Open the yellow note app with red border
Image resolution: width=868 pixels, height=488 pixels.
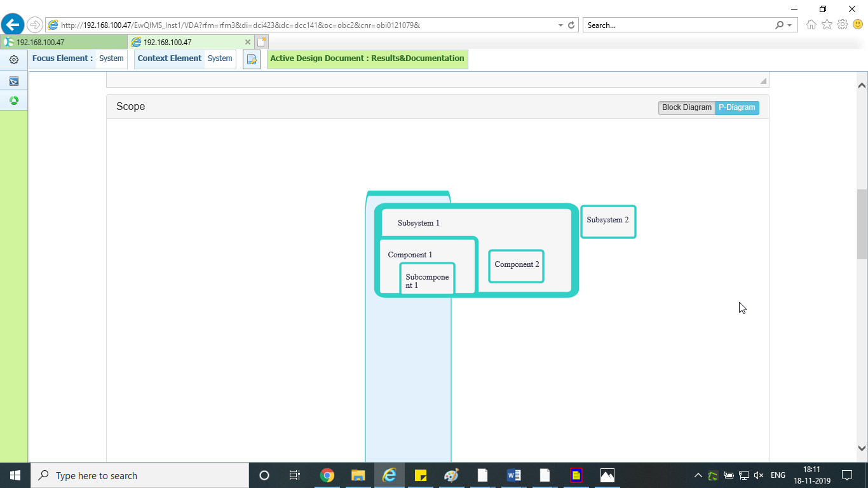click(x=576, y=475)
